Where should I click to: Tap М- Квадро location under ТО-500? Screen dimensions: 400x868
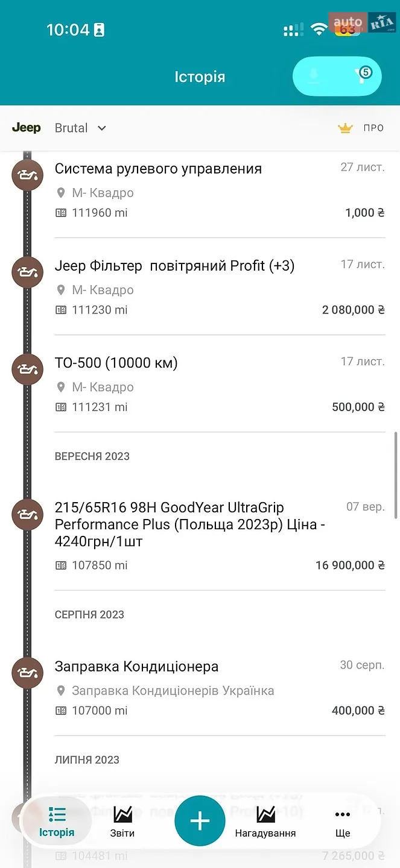click(95, 387)
